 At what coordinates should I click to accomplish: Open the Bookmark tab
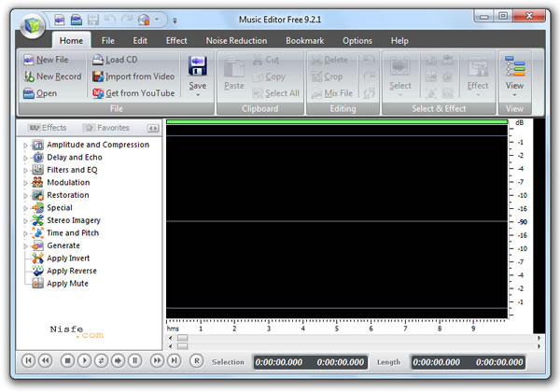[x=304, y=41]
